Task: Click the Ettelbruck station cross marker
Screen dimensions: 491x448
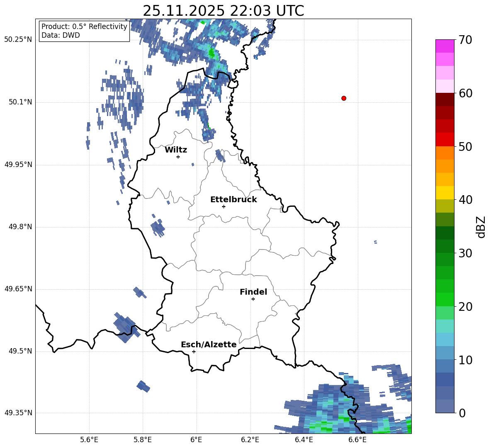Action: tap(224, 206)
